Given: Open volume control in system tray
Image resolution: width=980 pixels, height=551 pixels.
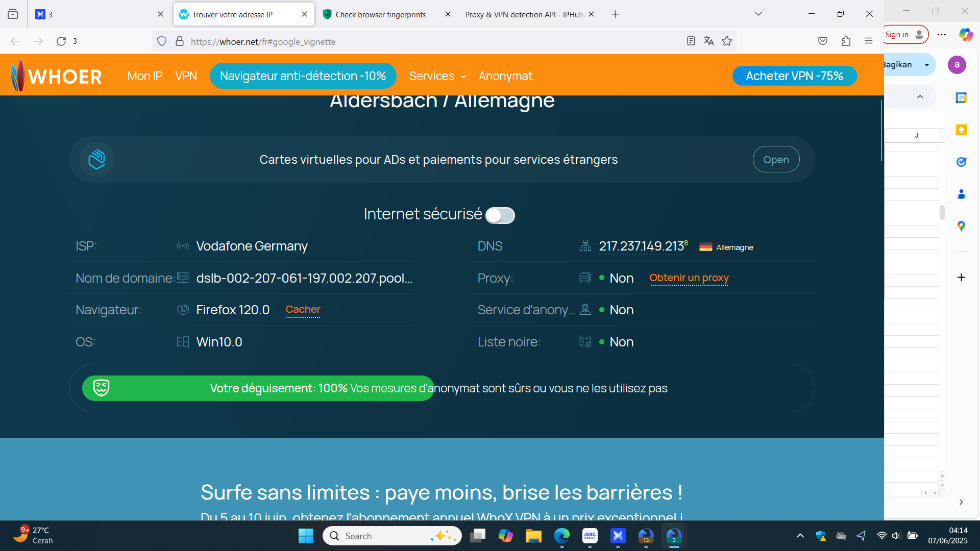Looking at the screenshot, I should pyautogui.click(x=896, y=536).
